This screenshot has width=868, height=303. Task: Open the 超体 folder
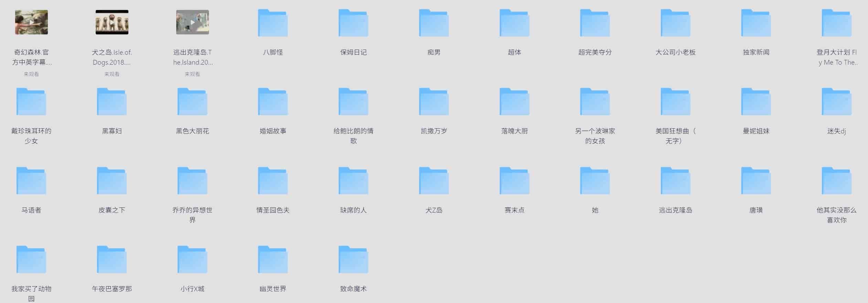[x=514, y=23]
